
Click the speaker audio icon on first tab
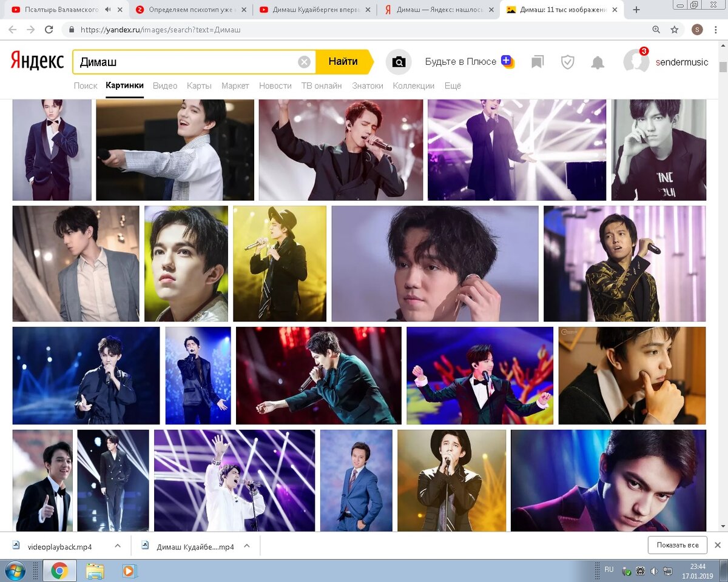pos(107,10)
